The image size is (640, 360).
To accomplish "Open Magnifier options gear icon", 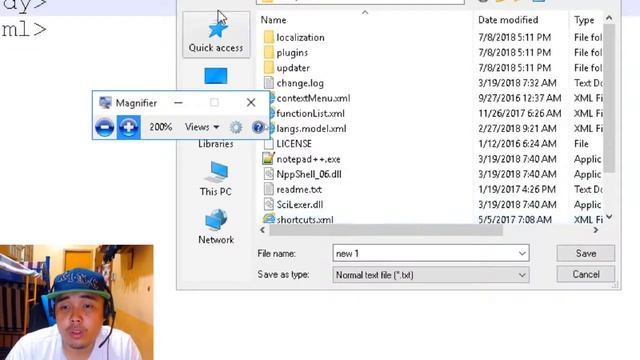I will [236, 127].
